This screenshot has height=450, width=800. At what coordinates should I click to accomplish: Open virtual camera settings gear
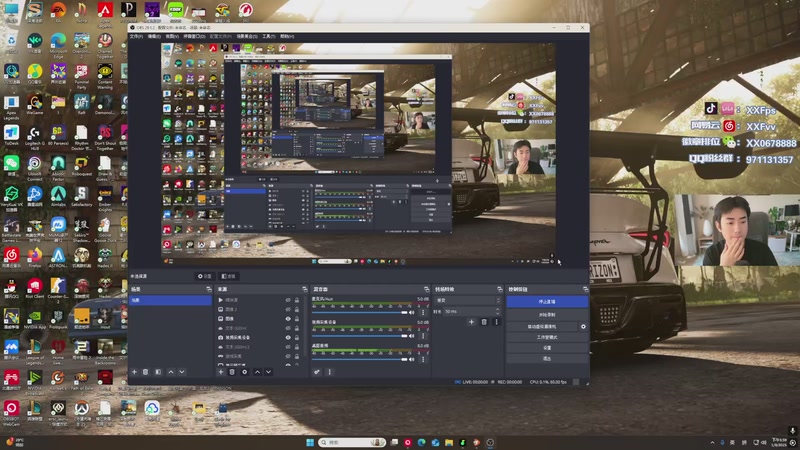(x=583, y=327)
